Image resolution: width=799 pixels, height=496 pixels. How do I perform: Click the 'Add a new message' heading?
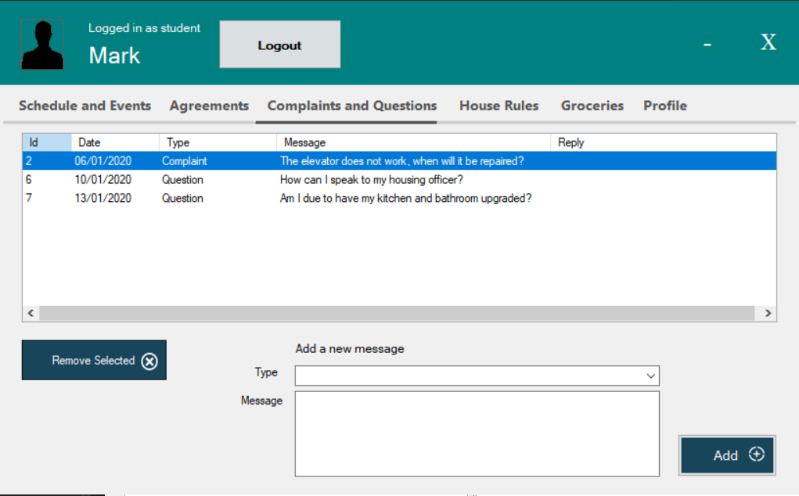click(350, 349)
